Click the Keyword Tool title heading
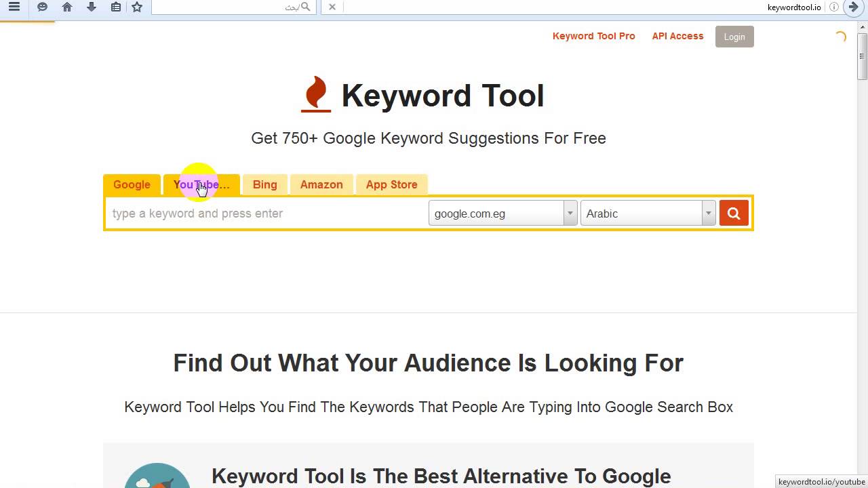This screenshot has height=488, width=868. pos(442,96)
